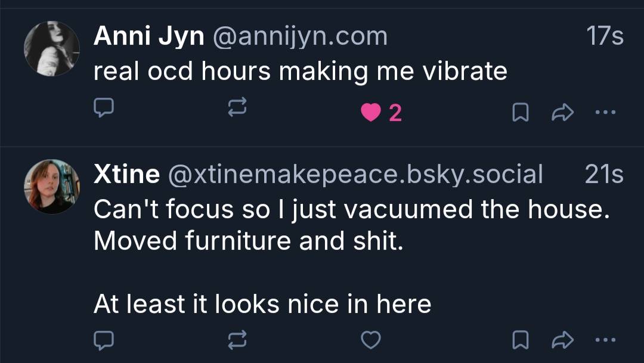Open Xtine's avatar
The image size is (644, 363).
[52, 187]
